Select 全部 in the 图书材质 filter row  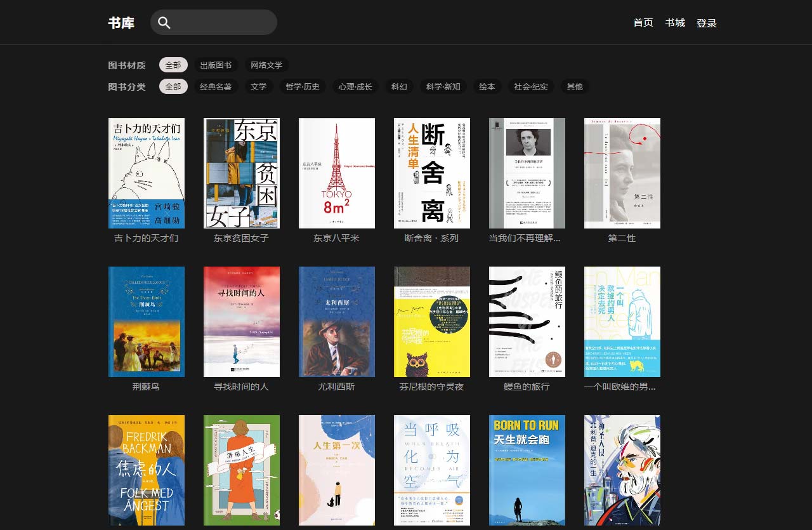[173, 65]
